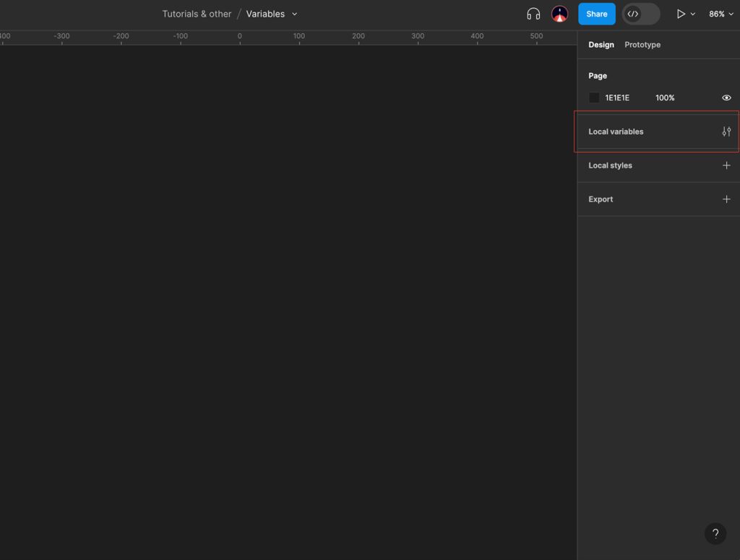This screenshot has width=740, height=560.
Task: Hide the page using the eye toggle
Action: click(726, 98)
